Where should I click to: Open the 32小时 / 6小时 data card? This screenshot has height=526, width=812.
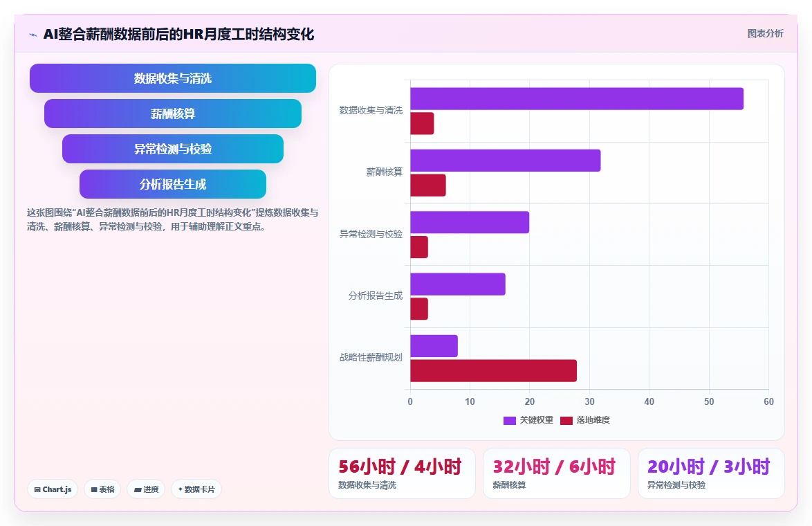pyautogui.click(x=557, y=473)
